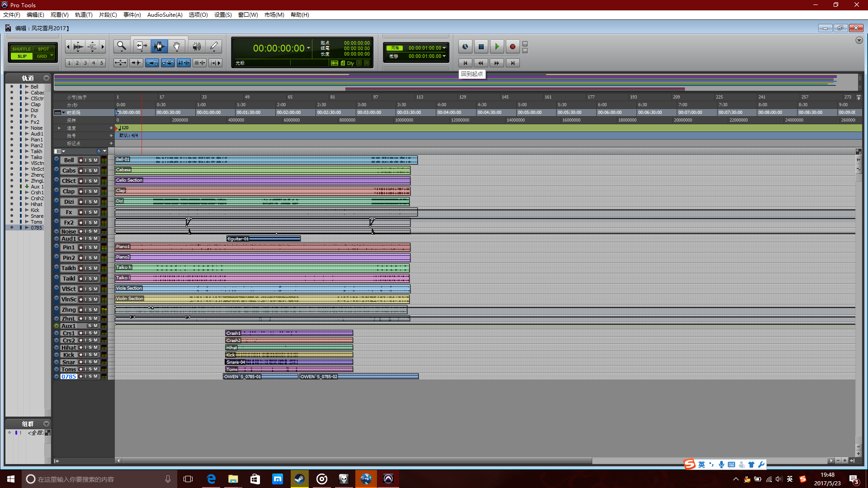Image resolution: width=868 pixels, height=488 pixels.
Task: Click Go to End transport button
Action: click(x=513, y=63)
